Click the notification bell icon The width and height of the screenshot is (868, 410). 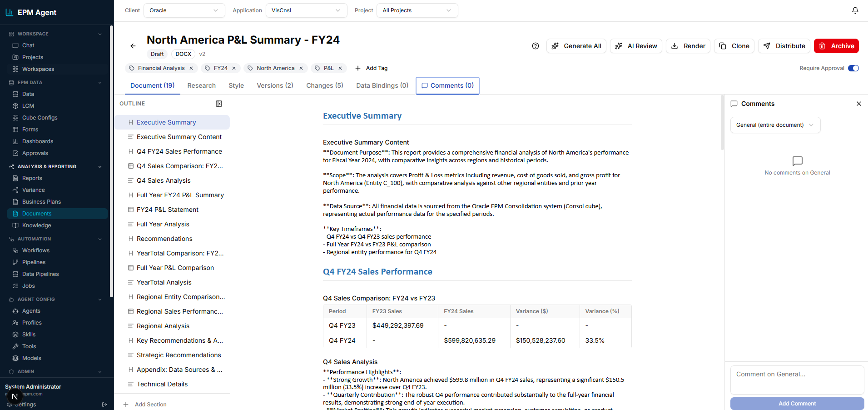(x=855, y=10)
